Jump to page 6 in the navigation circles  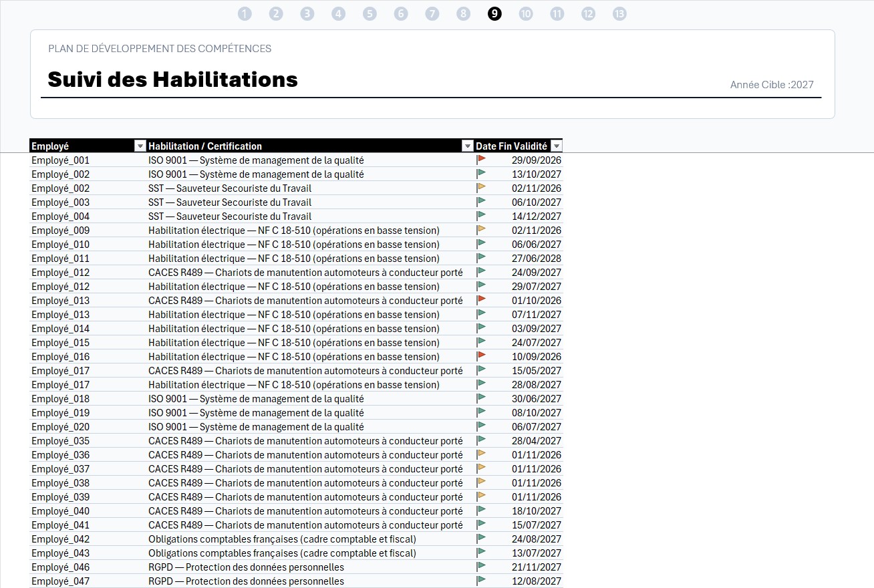(401, 14)
